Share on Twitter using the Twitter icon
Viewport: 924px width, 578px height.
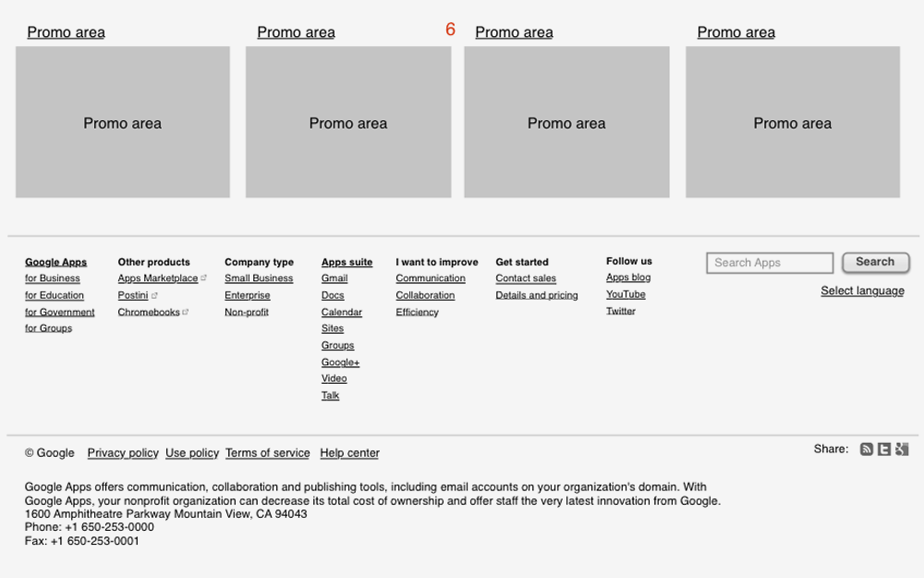884,449
